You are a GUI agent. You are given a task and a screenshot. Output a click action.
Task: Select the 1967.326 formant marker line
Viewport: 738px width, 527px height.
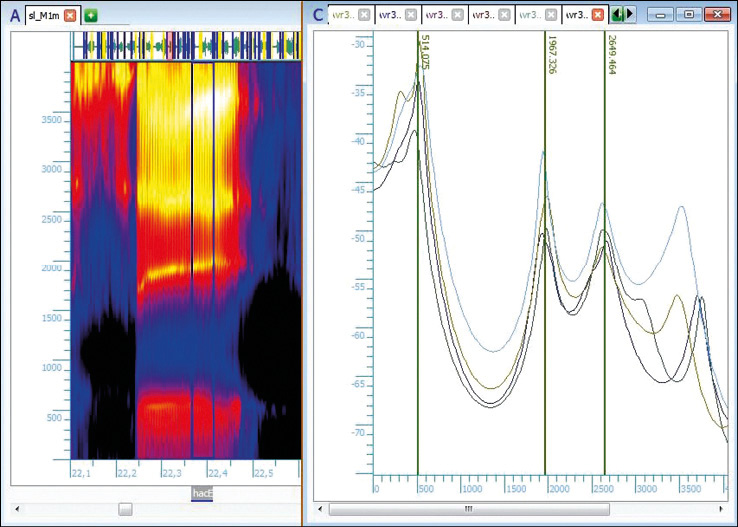click(545, 250)
